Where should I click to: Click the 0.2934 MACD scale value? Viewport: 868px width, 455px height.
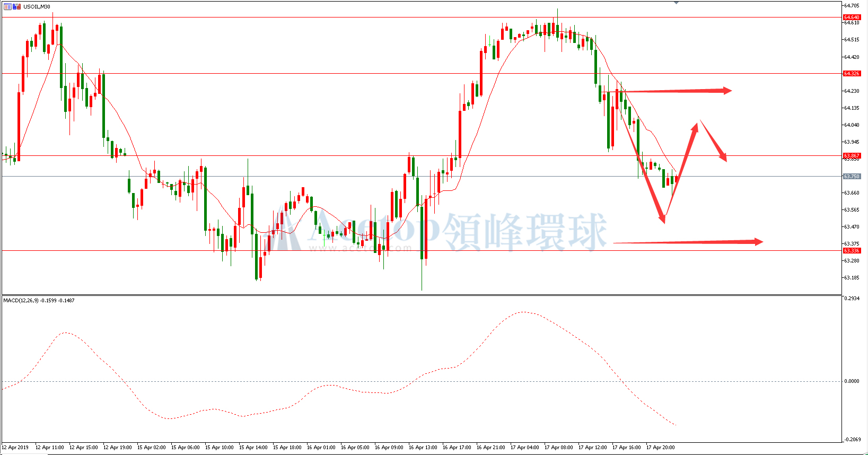click(x=852, y=298)
